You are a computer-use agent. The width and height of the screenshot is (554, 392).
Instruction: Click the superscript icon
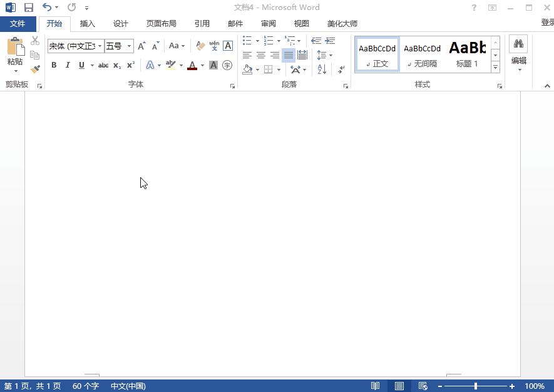point(130,64)
